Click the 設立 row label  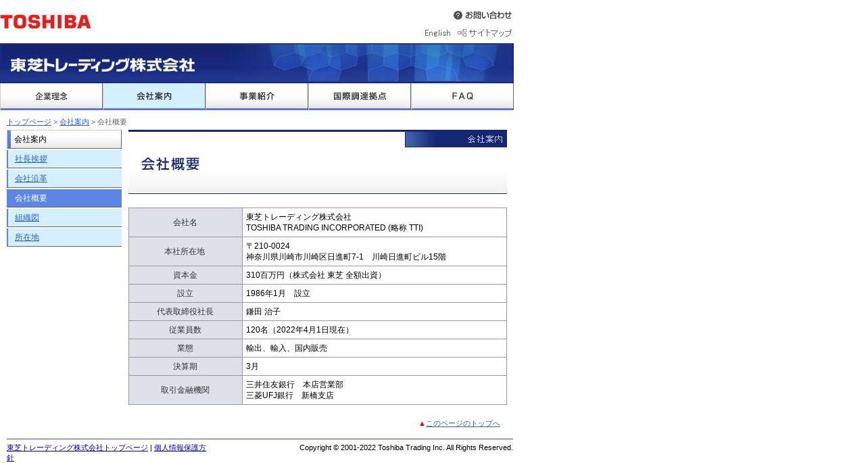pos(185,293)
